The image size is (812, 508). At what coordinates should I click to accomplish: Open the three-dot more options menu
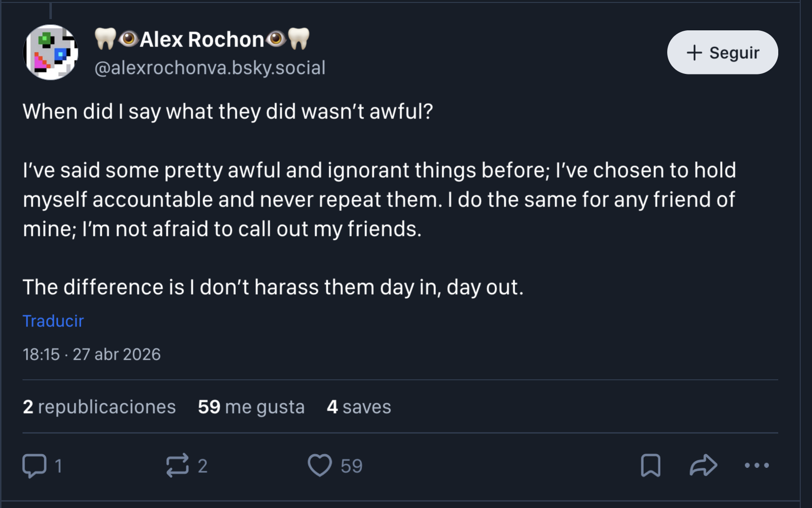click(x=757, y=465)
